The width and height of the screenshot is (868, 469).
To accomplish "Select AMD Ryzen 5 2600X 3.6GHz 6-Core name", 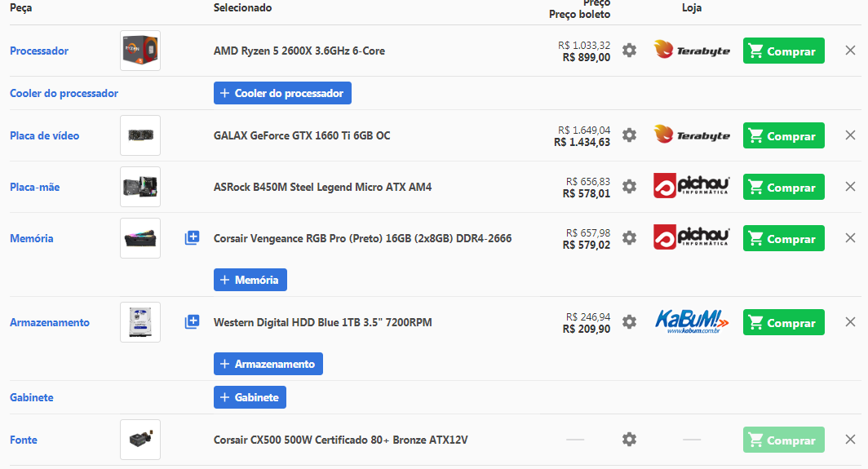I will [x=299, y=51].
